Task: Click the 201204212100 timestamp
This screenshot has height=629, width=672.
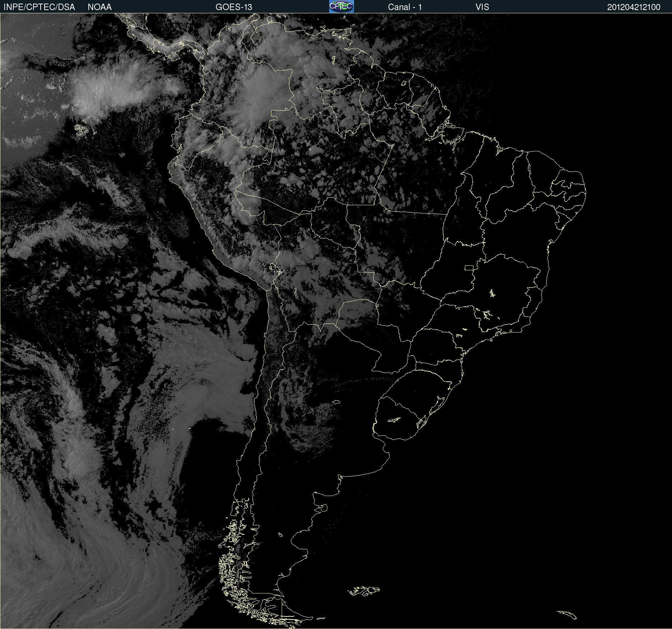Action: 634,7
